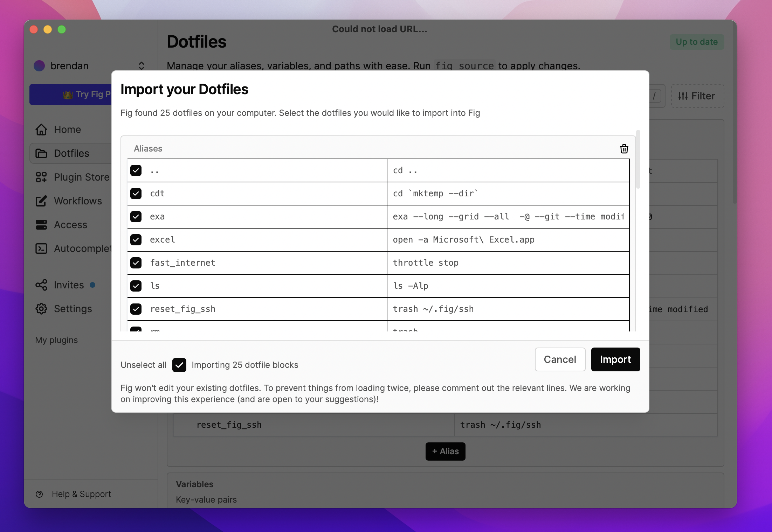Uncheck the excel alias checkbox
Screen dimensions: 772x532
[136, 240]
